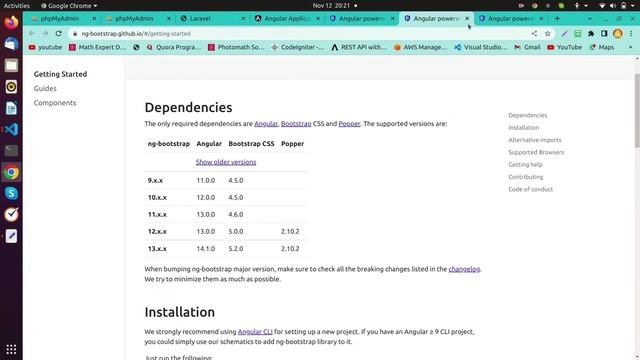
Task: Select Getting Started in sidebar
Action: (60, 74)
